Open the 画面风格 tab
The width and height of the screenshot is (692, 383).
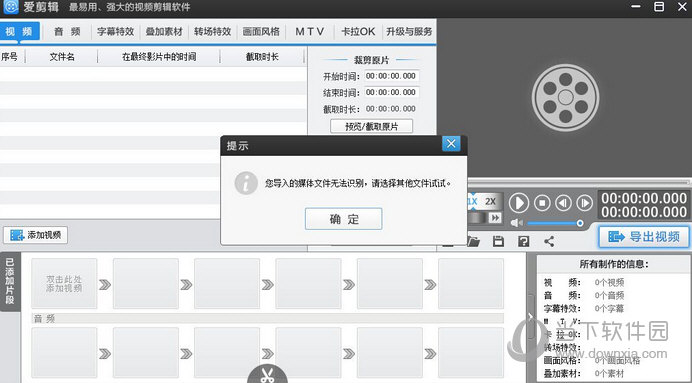pyautogui.click(x=261, y=32)
